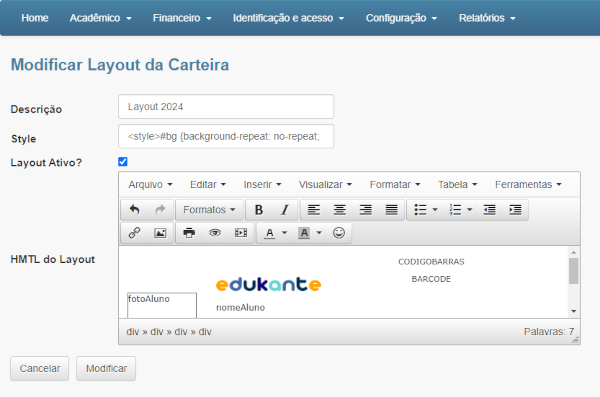Align text to the right
The width and height of the screenshot is (600, 397).
point(365,210)
